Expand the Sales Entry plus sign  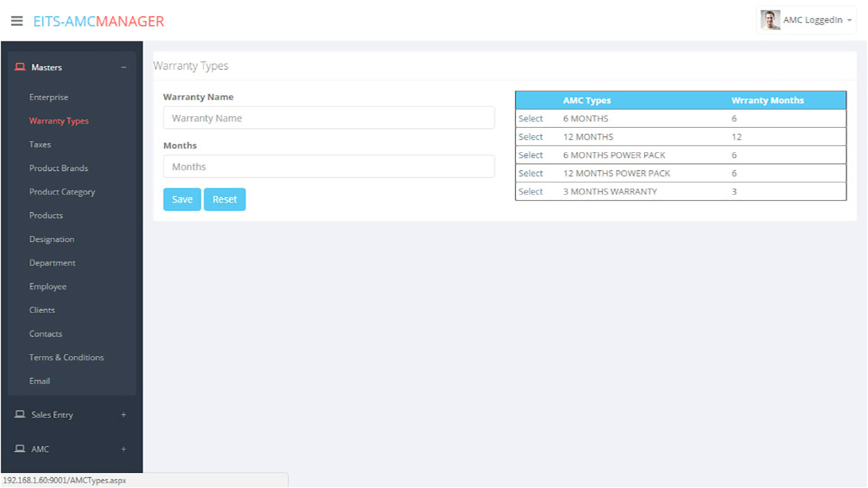coord(123,415)
